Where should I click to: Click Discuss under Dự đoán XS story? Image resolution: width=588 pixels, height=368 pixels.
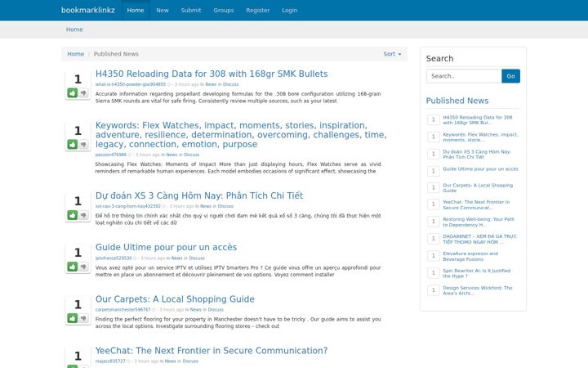pyautogui.click(x=225, y=206)
